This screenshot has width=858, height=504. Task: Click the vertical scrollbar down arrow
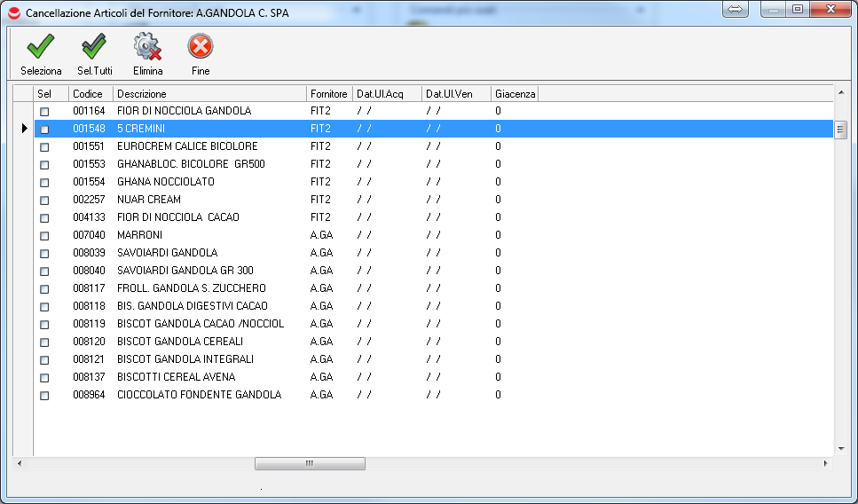coord(840,450)
